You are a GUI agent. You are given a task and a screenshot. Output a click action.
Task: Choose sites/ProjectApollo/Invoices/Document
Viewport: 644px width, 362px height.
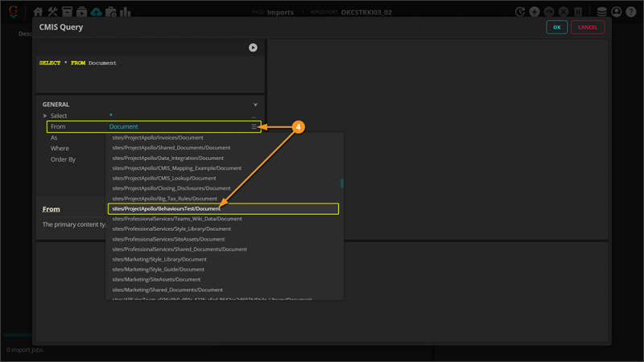(x=158, y=138)
